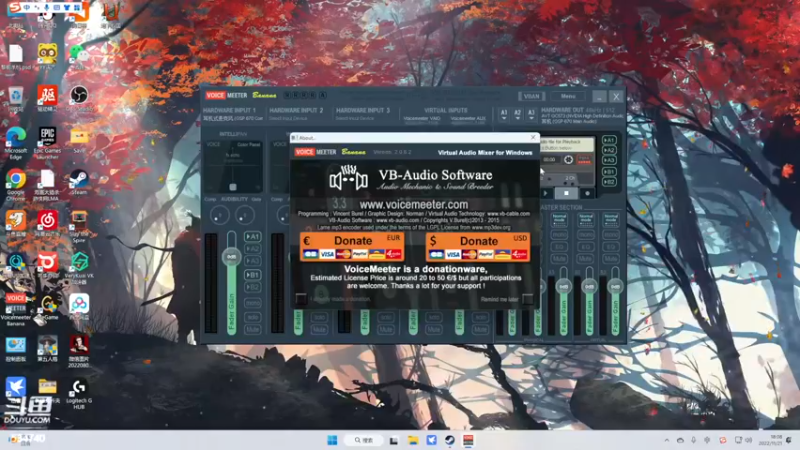Click the Comp knob on input 1

pyautogui.click(x=220, y=215)
